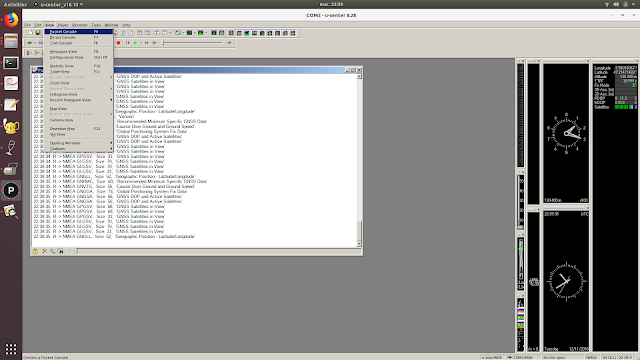Open Firefox from the Ubuntu dock
The image size is (640, 360).
pyautogui.click(x=11, y=19)
